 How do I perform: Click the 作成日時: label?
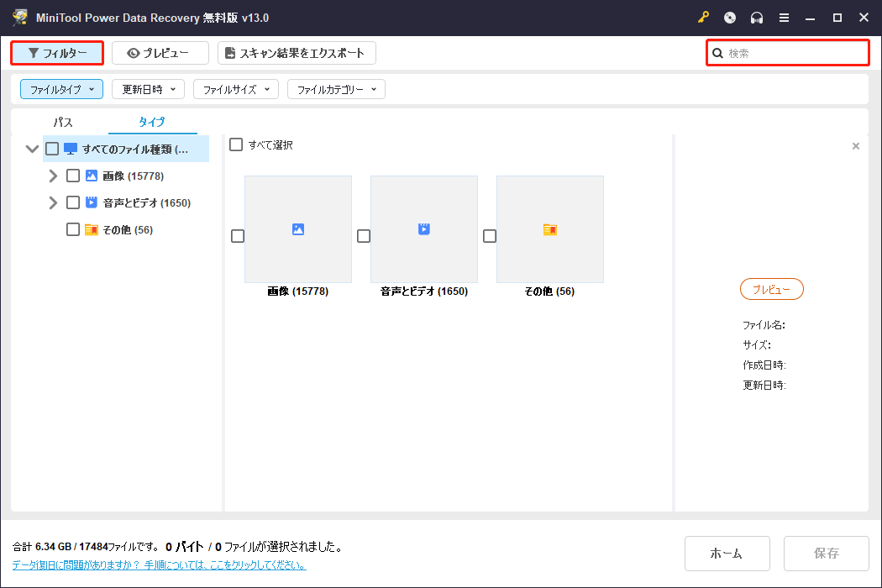coord(764,365)
